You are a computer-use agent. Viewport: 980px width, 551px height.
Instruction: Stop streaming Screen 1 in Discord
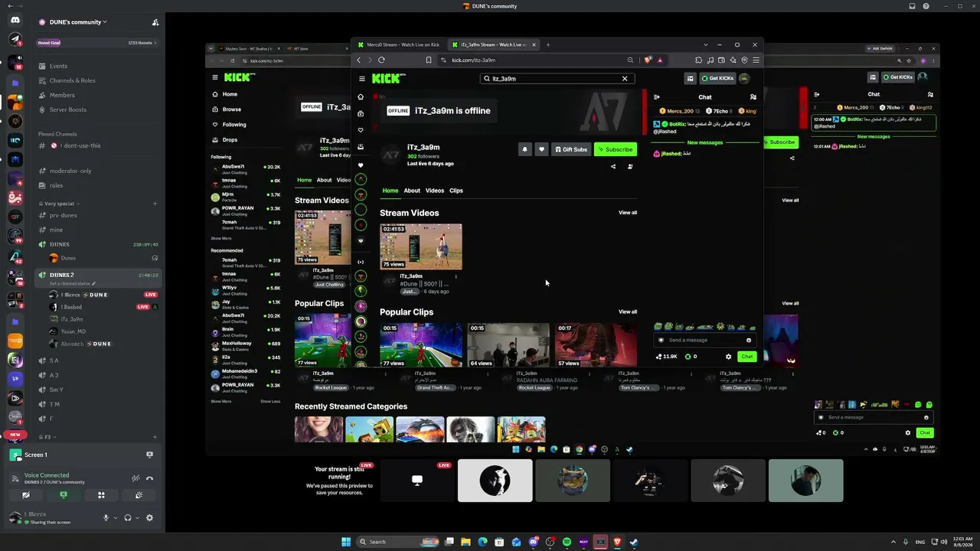point(149,455)
